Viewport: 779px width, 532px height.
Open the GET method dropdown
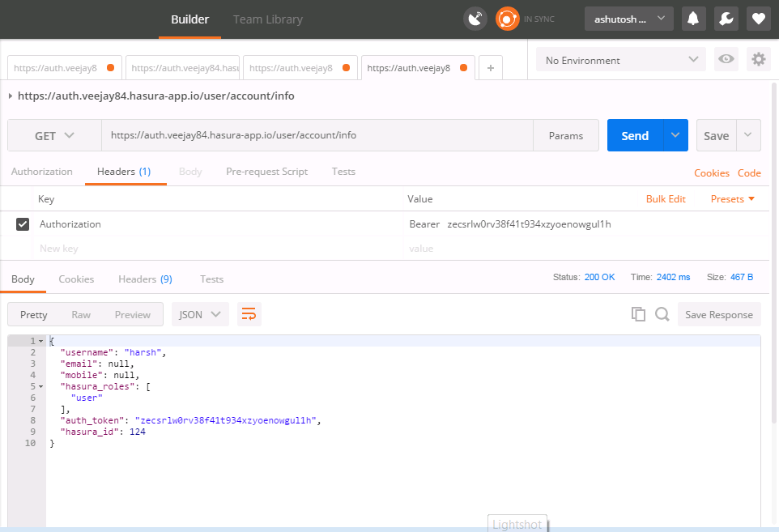(54, 135)
